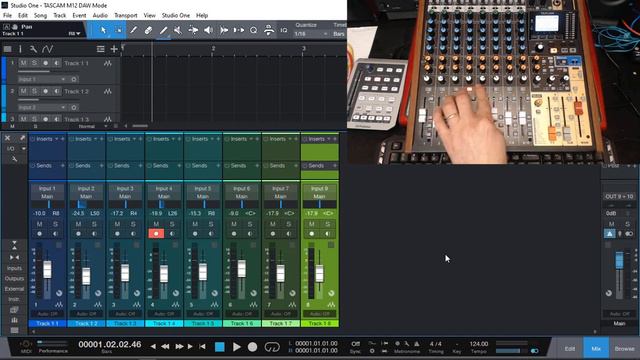Record-arm mixer channel 7
Screen dimensions: 640x360
click(273, 233)
